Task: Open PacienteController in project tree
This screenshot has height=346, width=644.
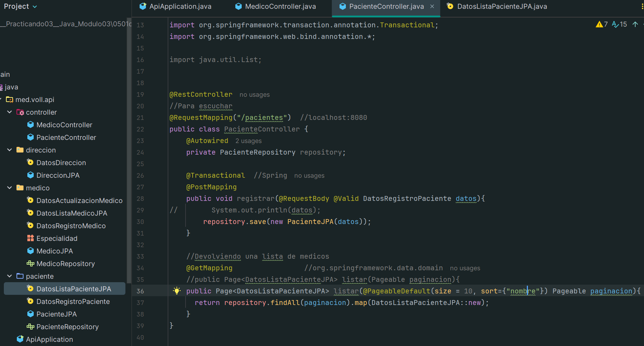Action: 66,137
